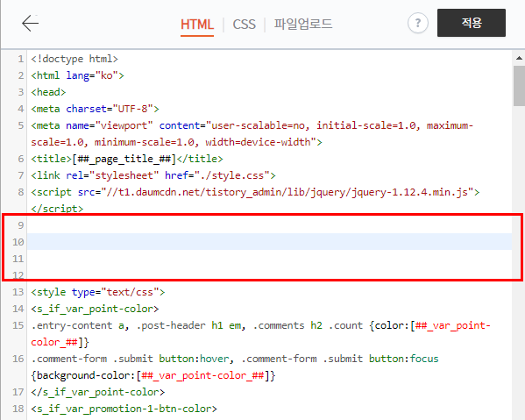Click the closing </script> tag
This screenshot has height=420, width=525.
57,209
